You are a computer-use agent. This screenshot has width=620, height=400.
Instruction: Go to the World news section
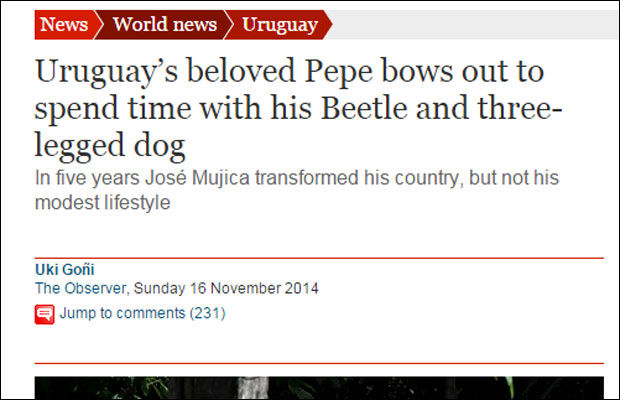[162, 25]
